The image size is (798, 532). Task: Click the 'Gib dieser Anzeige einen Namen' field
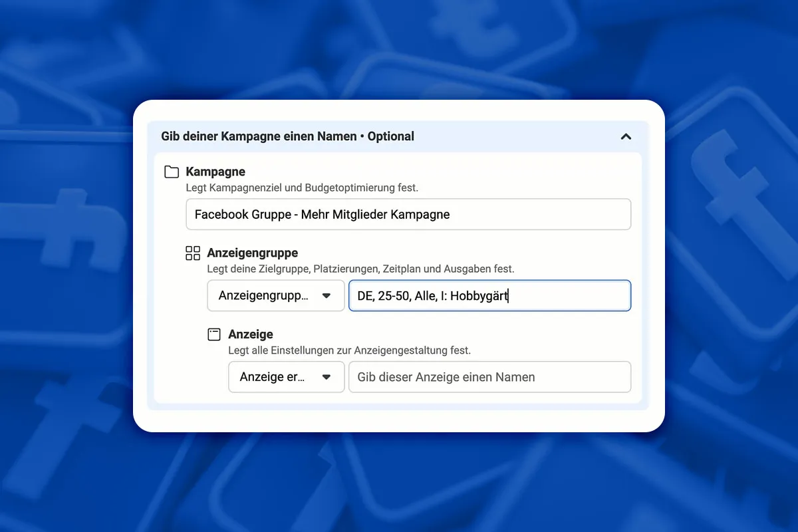click(x=489, y=377)
